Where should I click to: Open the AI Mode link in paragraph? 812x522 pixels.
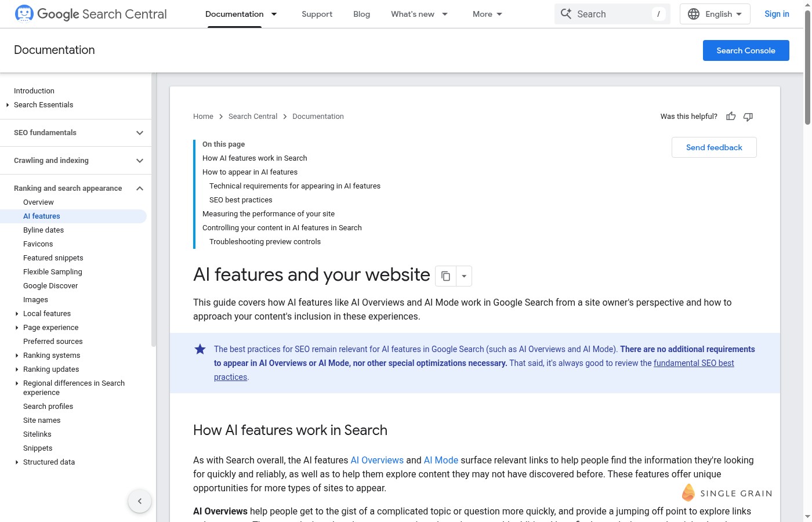(x=441, y=460)
